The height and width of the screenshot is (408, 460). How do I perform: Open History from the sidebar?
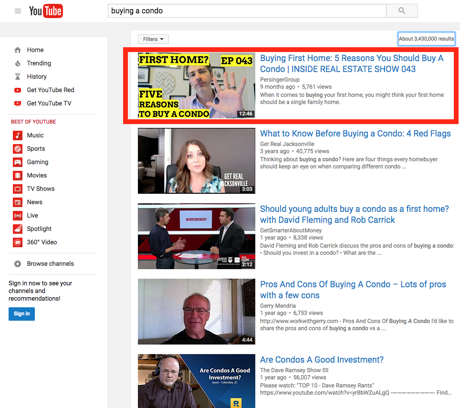click(x=37, y=77)
